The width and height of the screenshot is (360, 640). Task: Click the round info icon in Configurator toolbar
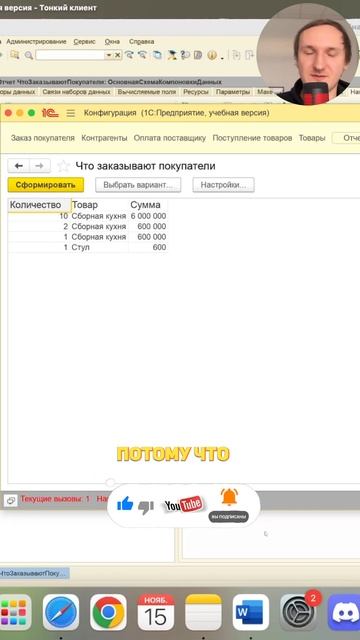pos(211,55)
